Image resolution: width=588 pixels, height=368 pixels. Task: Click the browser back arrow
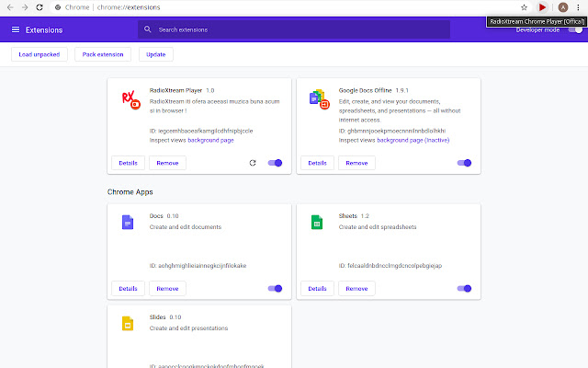point(10,7)
